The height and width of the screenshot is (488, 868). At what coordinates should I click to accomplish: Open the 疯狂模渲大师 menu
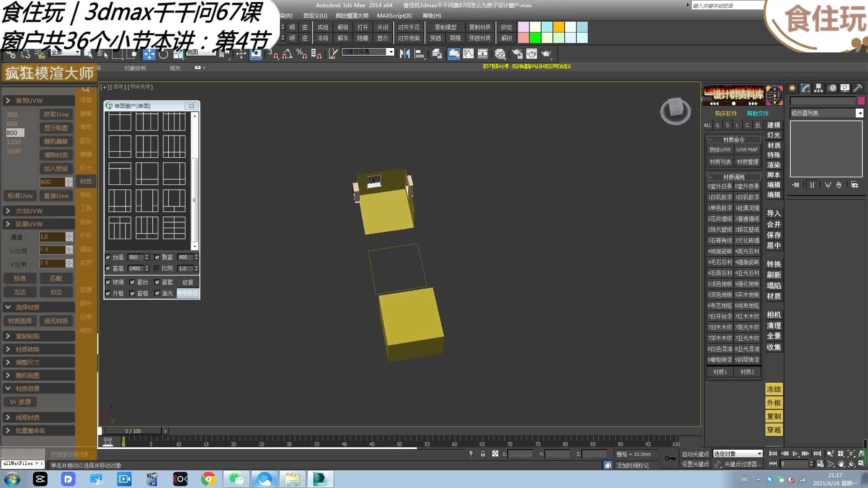(351, 15)
